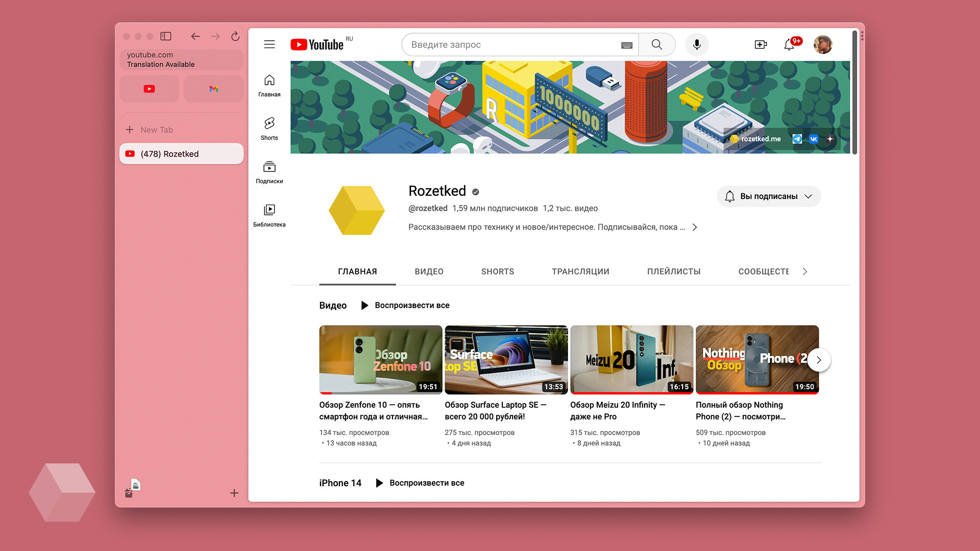Screen dimensions: 980x551
Task: Switch to the ТРАНСЛЯЦИИ tab
Action: tap(580, 271)
